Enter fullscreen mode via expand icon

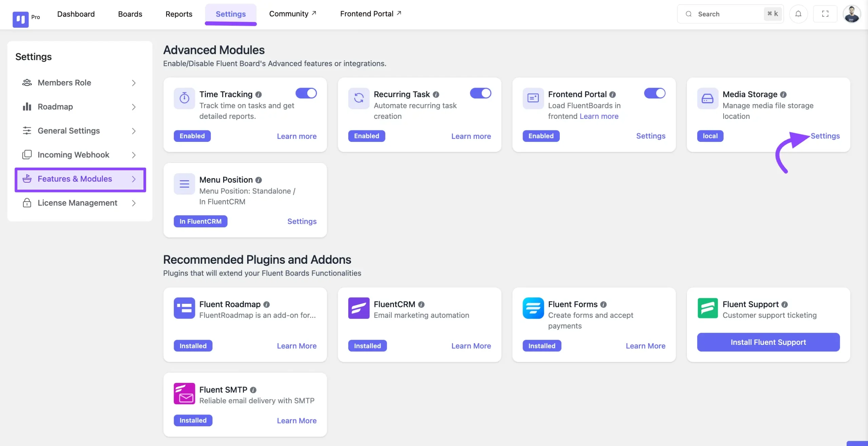pyautogui.click(x=825, y=14)
